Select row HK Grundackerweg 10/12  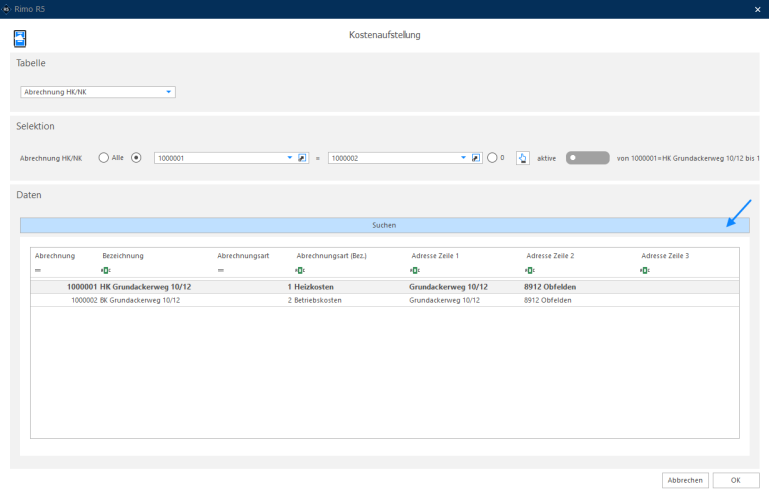coord(384,287)
